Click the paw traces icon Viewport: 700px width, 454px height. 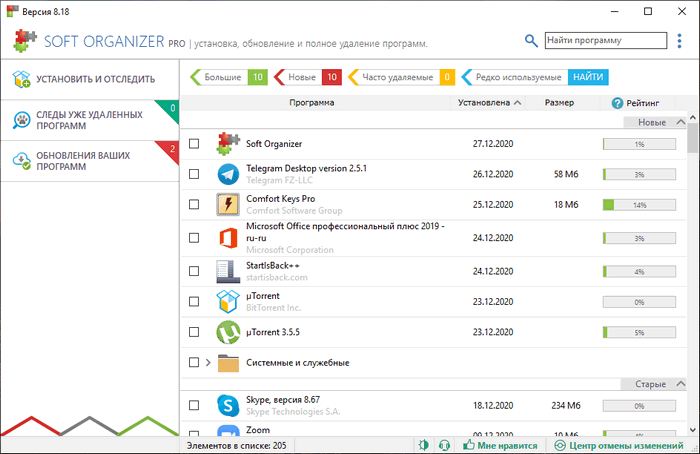click(x=21, y=120)
